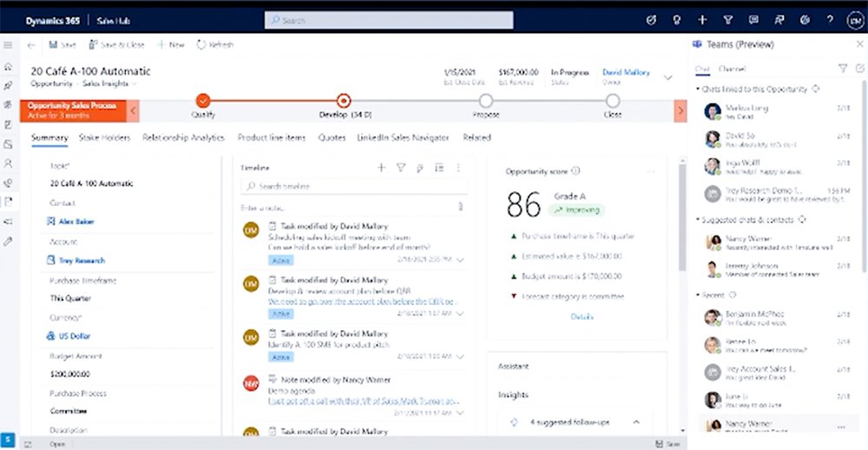Open Nancy Warner suggested chat
Image resolution: width=868 pixels, height=450 pixels.
point(777,242)
